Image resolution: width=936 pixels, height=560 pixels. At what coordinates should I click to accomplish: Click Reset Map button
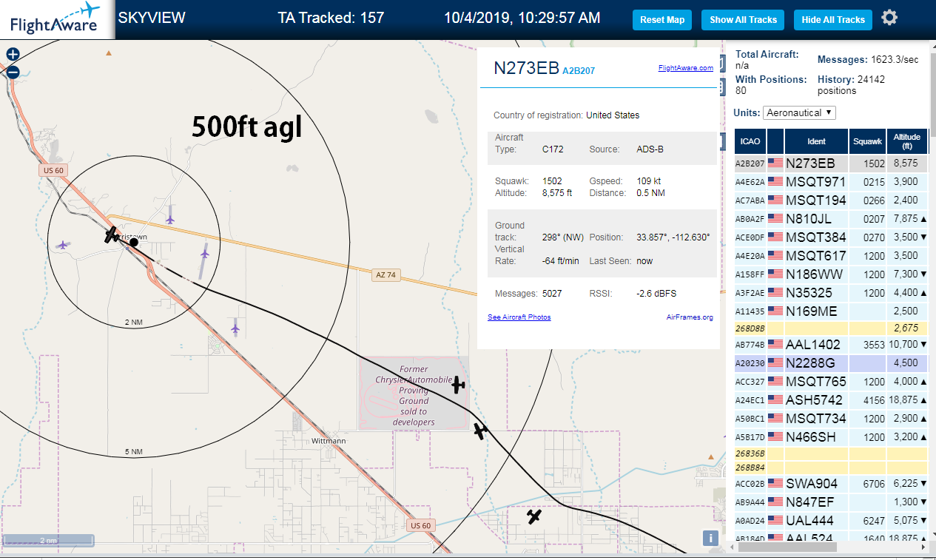(x=662, y=20)
